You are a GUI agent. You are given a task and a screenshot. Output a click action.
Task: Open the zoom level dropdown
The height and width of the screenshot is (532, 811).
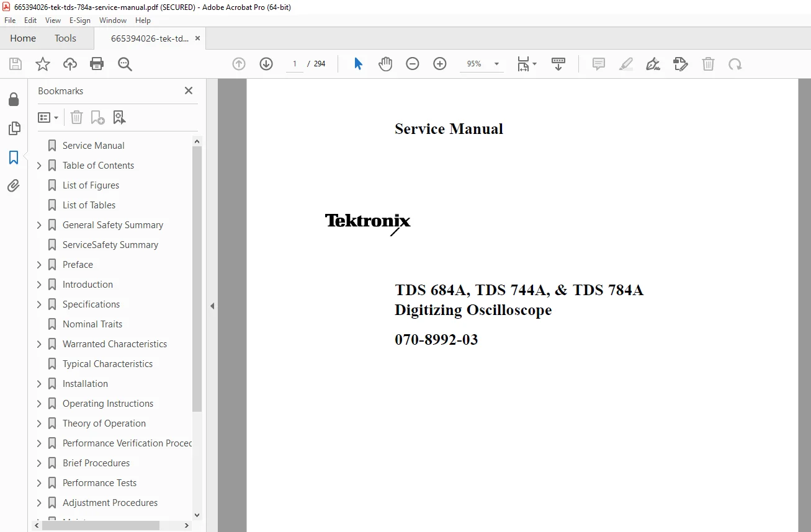(496, 64)
